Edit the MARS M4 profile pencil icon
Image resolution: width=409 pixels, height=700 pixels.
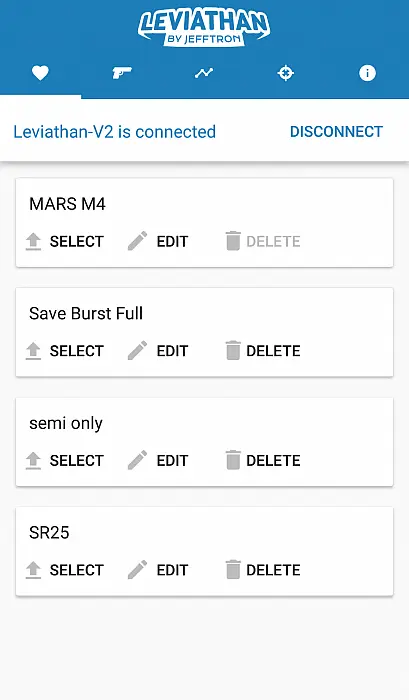138,241
